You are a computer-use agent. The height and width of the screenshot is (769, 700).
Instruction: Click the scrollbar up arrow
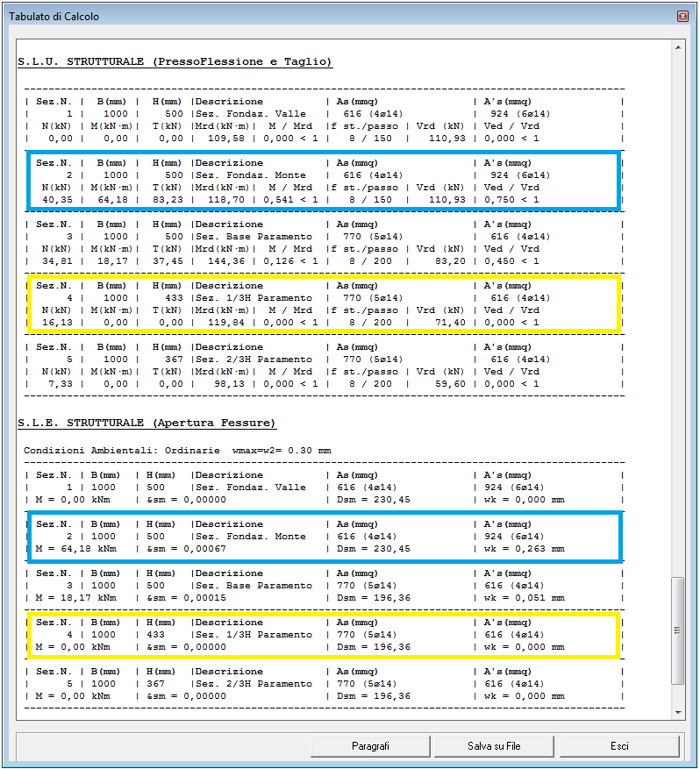[678, 47]
